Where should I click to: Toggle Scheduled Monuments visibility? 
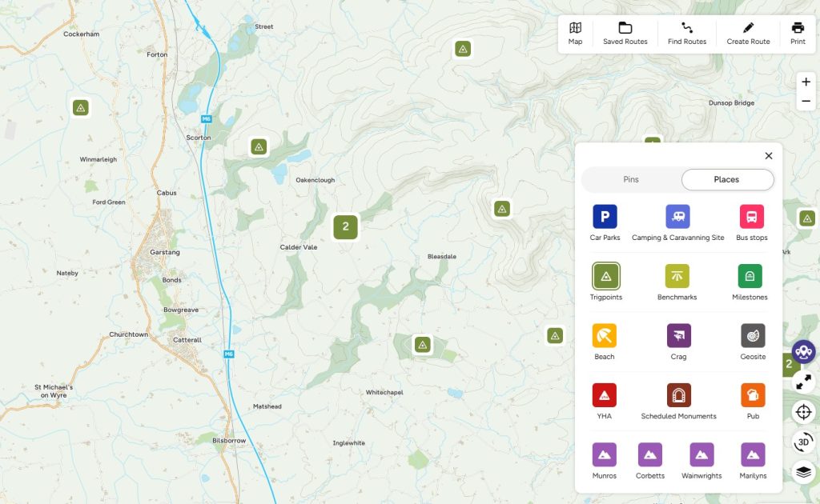(678, 393)
